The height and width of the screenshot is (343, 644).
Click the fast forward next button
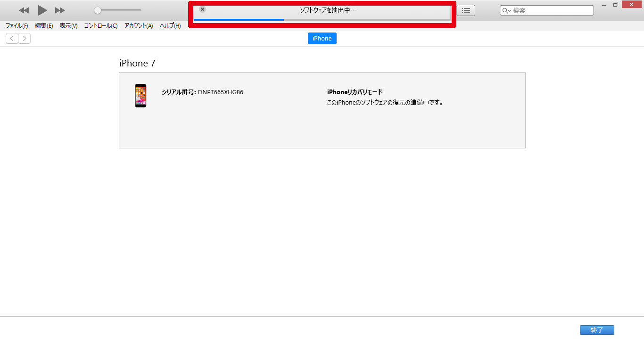coord(60,10)
